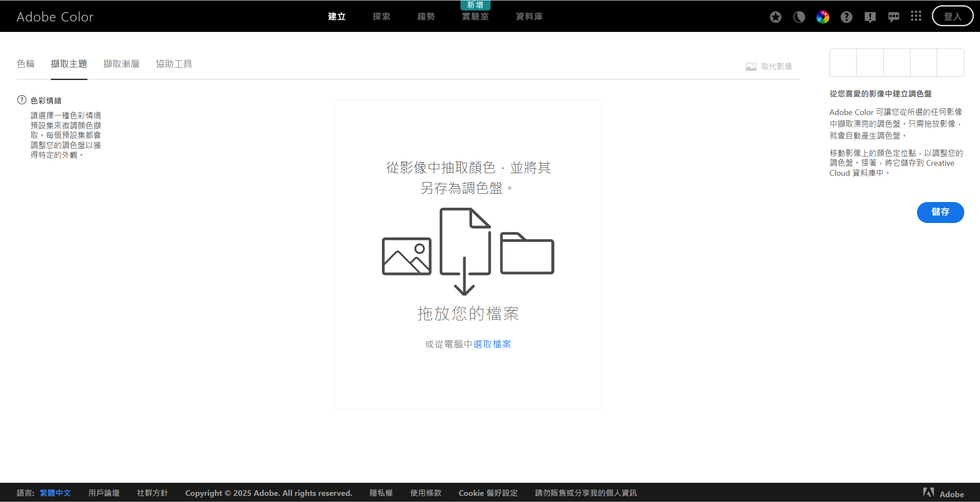Click the star icon in the header
This screenshot has width=980, height=502.
[x=776, y=17]
